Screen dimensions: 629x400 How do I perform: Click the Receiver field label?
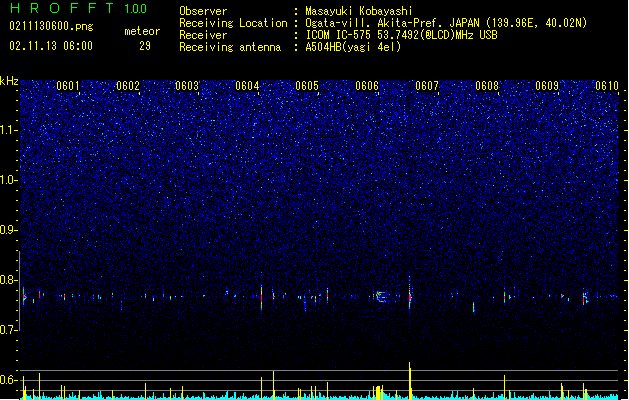(x=203, y=35)
